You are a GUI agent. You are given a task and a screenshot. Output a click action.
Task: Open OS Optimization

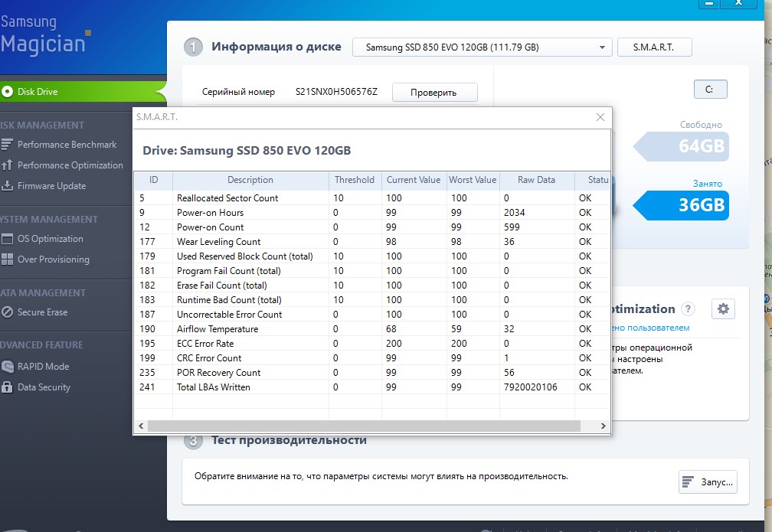coord(51,239)
